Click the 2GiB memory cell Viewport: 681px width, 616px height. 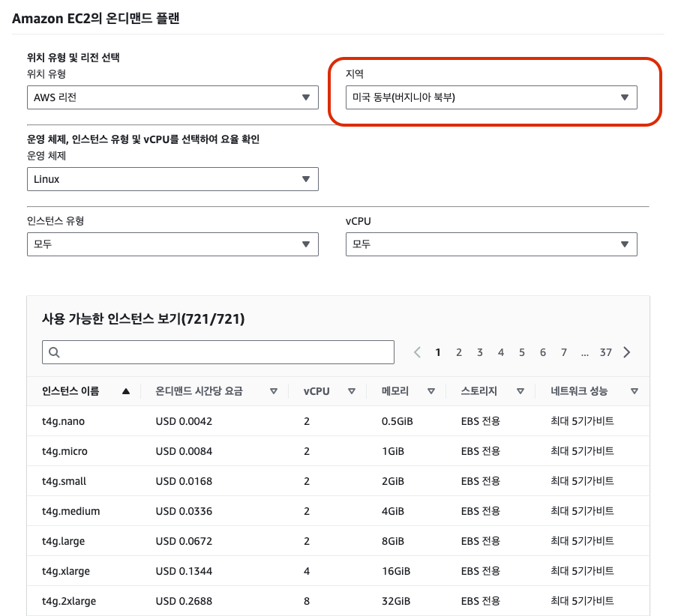393,481
